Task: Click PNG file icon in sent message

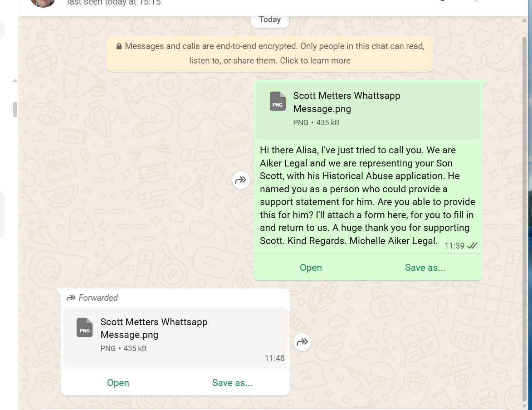Action: pos(278,101)
